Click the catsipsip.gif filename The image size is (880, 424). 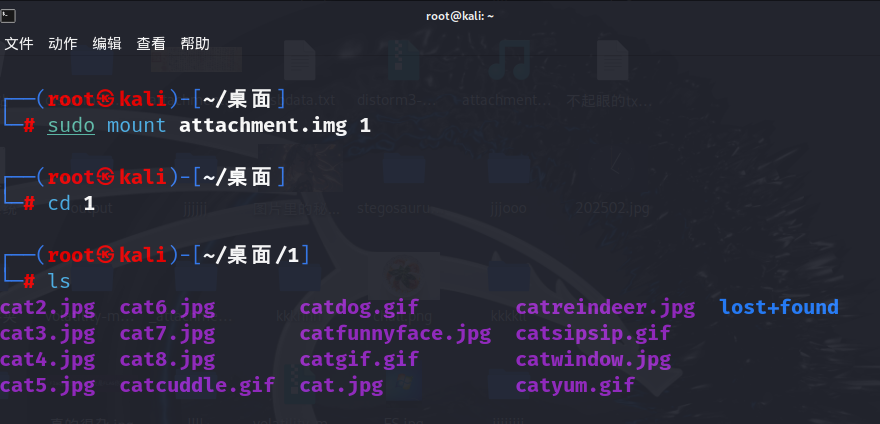click(x=593, y=334)
